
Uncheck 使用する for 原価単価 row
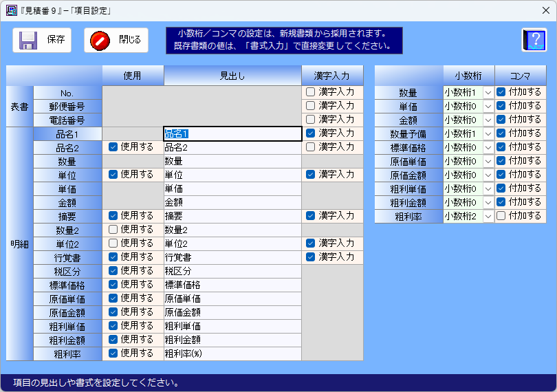point(113,298)
